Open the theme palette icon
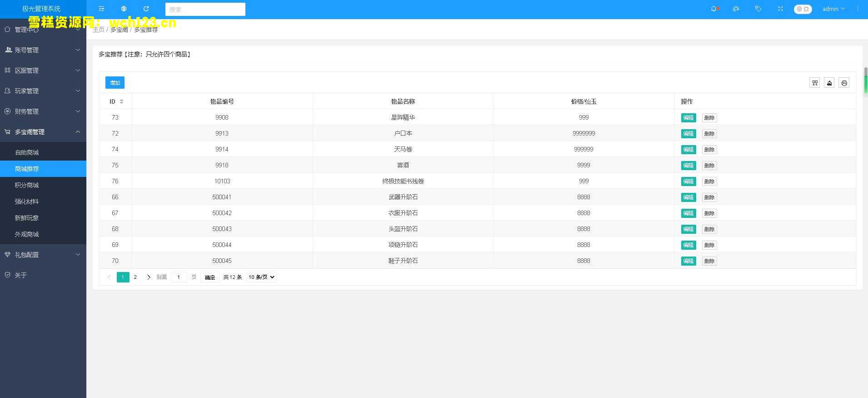The width and height of the screenshot is (868, 398). click(x=736, y=9)
